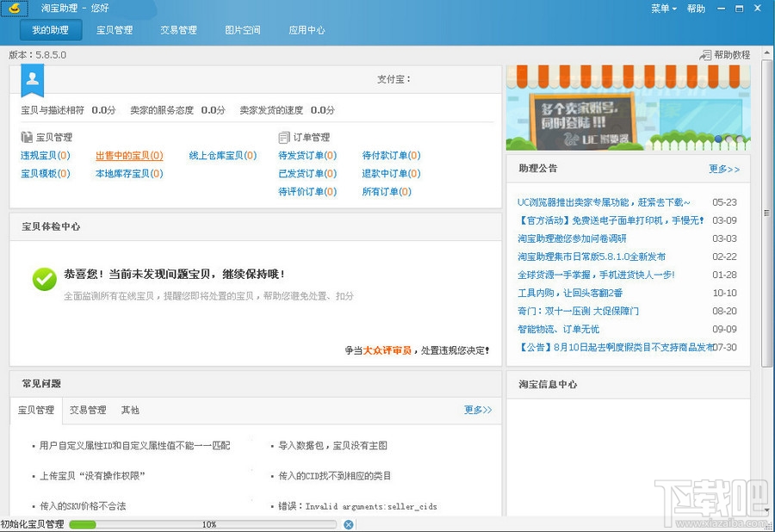Go to the 应用中心 tab
Image resolution: width=775 pixels, height=532 pixels.
pos(307,30)
